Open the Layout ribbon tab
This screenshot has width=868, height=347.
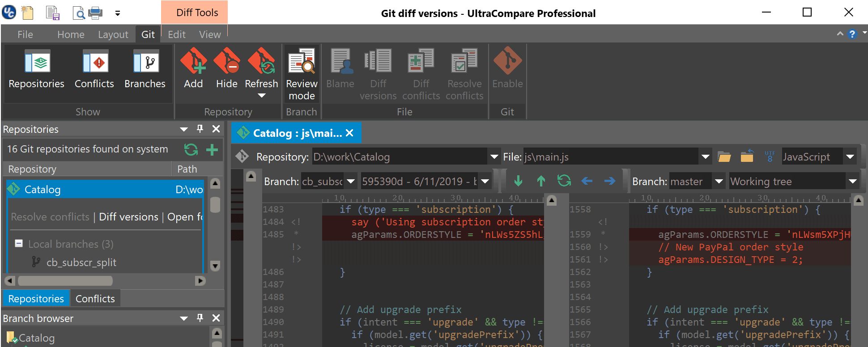click(x=113, y=34)
